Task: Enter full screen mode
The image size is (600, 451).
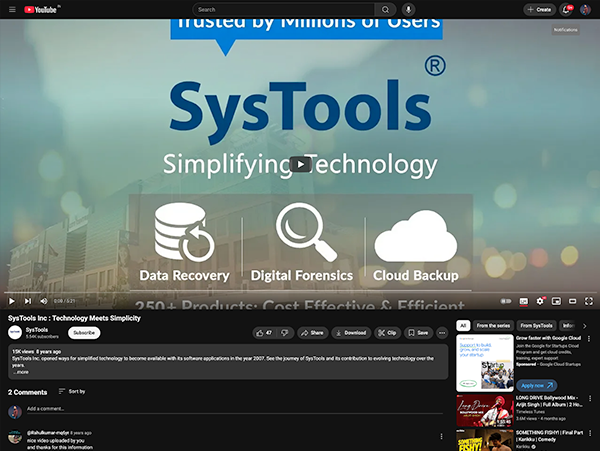Action: coord(589,301)
